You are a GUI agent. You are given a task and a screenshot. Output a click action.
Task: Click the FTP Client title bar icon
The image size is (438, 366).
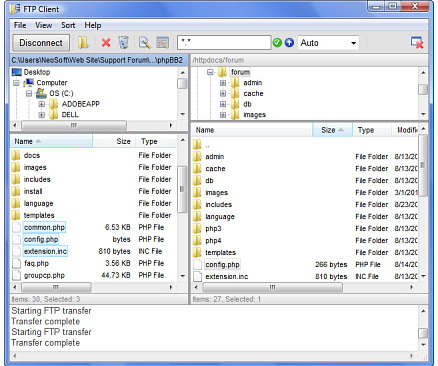[15, 9]
